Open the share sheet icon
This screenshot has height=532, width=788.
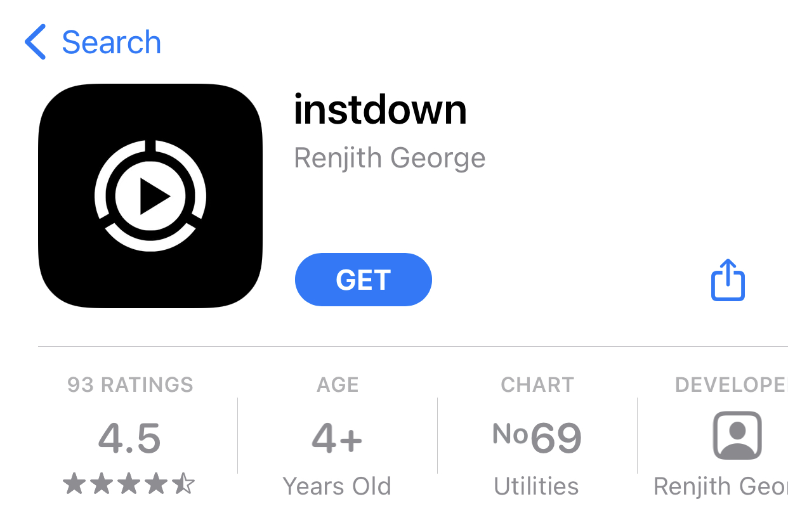click(x=728, y=279)
